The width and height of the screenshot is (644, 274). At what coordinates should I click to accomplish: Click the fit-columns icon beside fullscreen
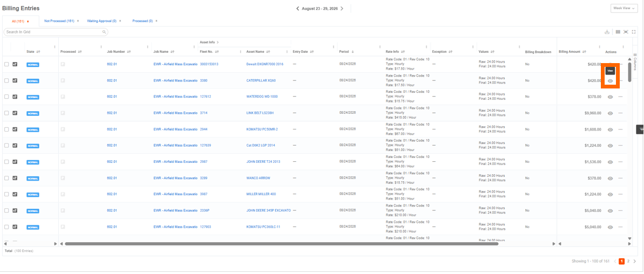pos(626,32)
